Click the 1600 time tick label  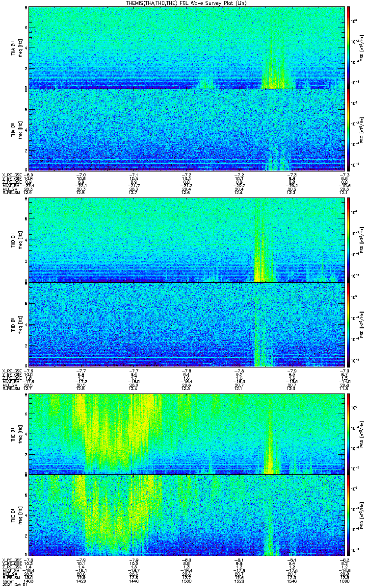pyautogui.click(x=344, y=581)
